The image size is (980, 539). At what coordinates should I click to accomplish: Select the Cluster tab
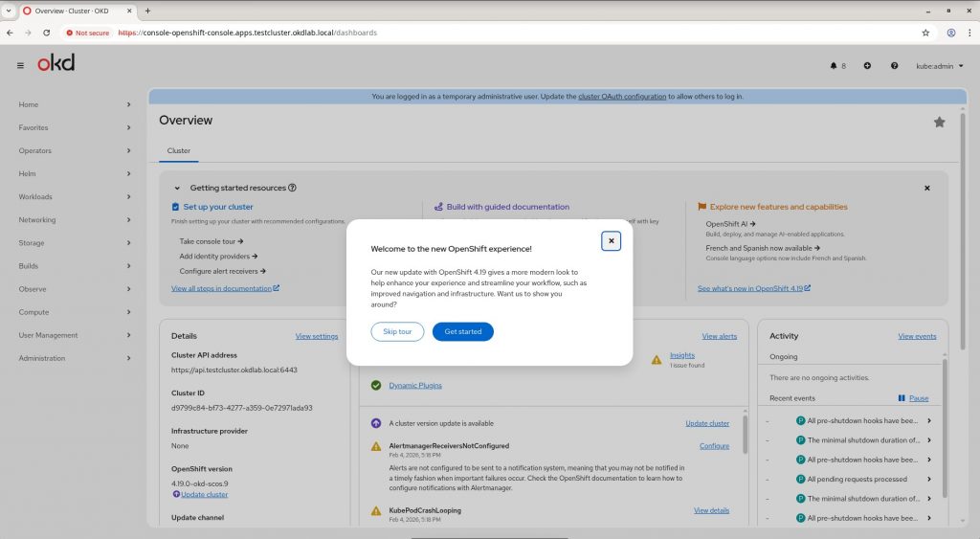pyautogui.click(x=179, y=151)
